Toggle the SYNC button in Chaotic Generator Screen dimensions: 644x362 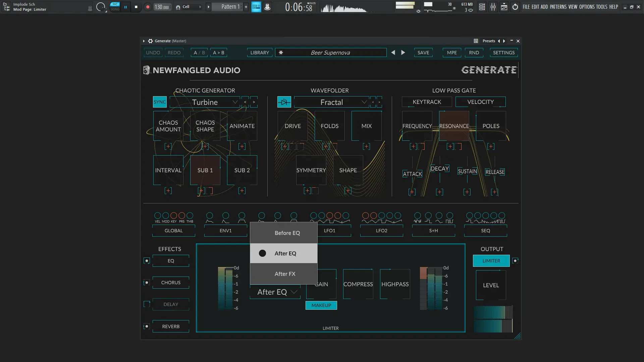pyautogui.click(x=160, y=102)
